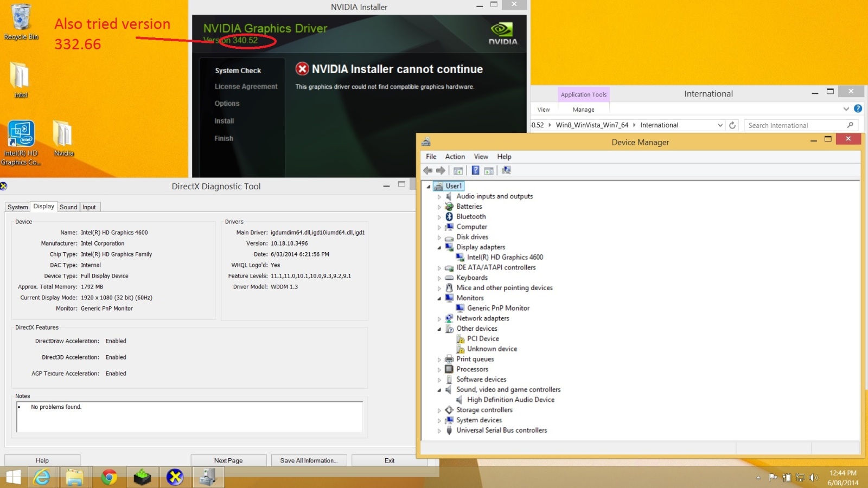Click Win8_WinVista_Win7_64 breadcrumb in Explorer
The width and height of the screenshot is (868, 488).
[592, 125]
